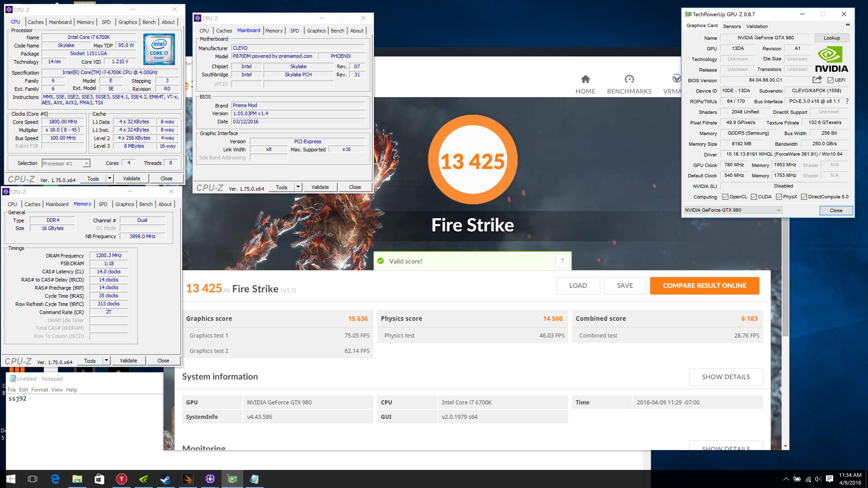
Task: Click the GPU-Z screenshot camera icon
Action: click(848, 25)
